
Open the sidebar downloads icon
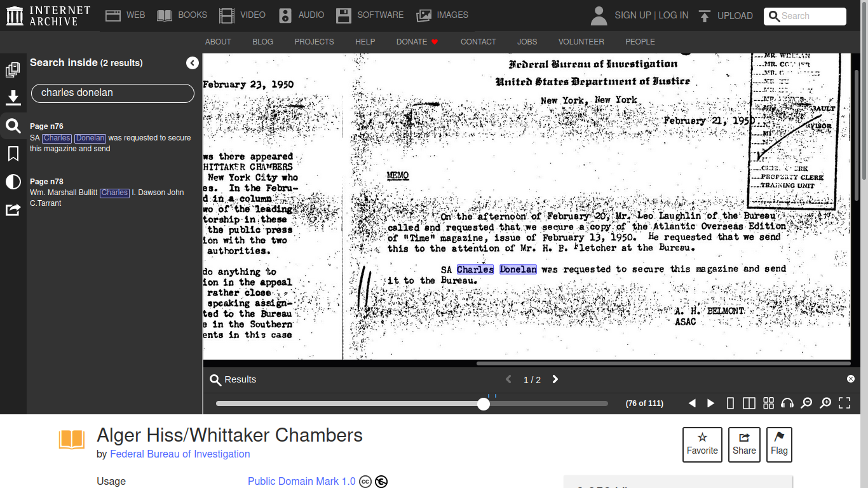(x=13, y=98)
